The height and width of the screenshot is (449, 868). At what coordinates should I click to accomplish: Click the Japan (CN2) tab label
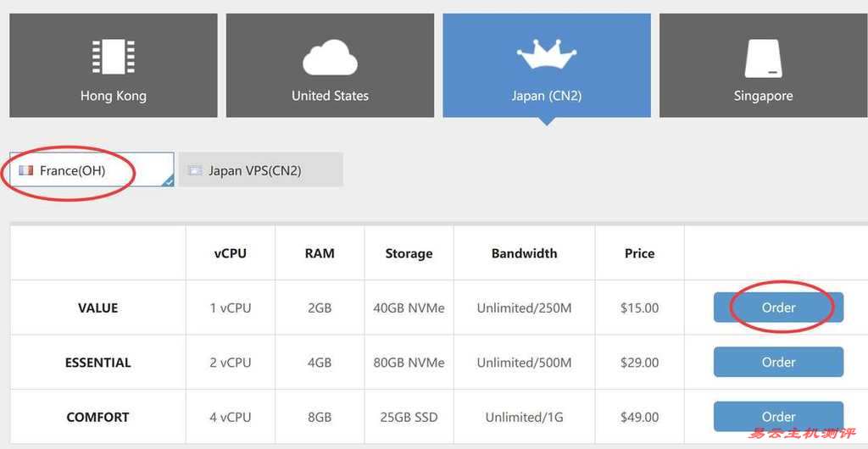click(547, 96)
